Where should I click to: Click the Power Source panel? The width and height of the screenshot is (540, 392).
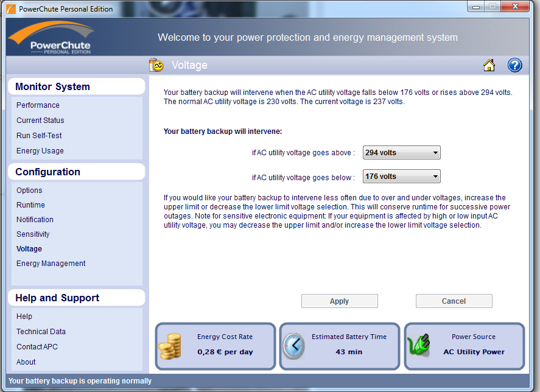(465, 346)
